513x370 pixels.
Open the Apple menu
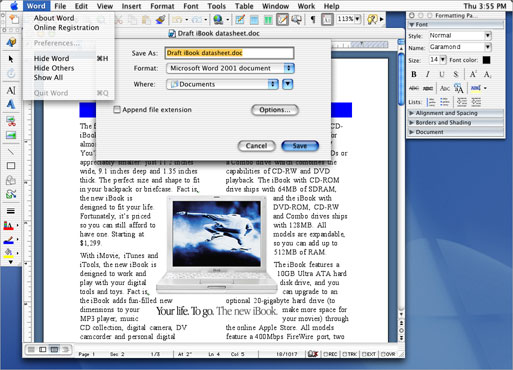click(x=13, y=6)
